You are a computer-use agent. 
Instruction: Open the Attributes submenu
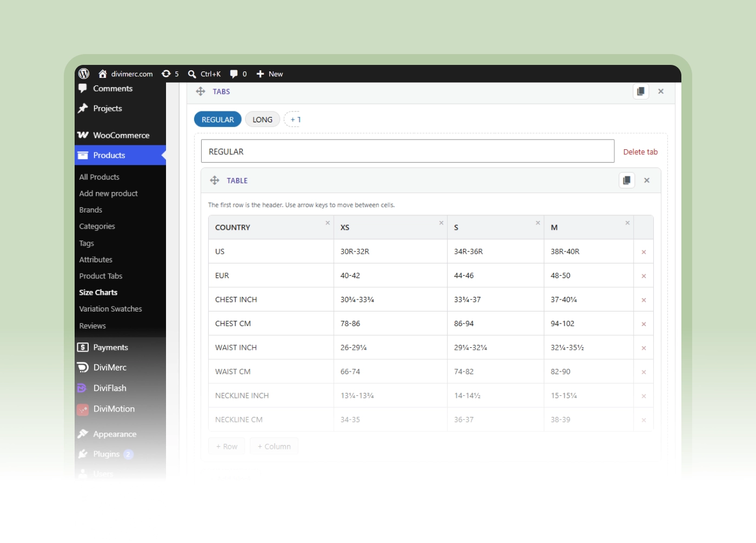point(96,260)
